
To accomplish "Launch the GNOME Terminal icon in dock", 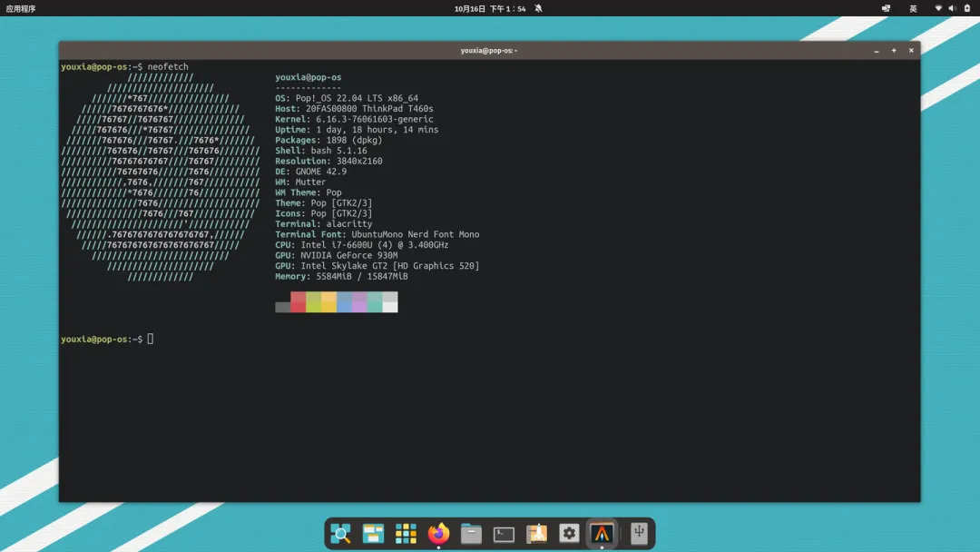I will (x=504, y=534).
